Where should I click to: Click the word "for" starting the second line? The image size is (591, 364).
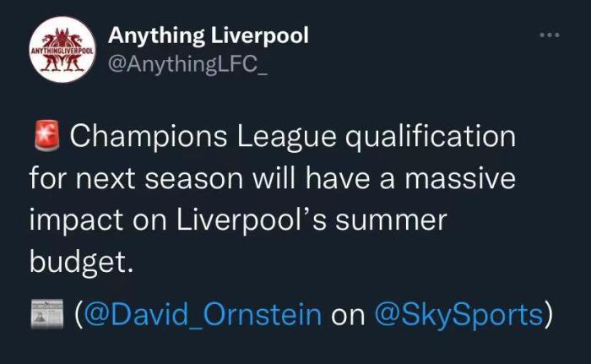tap(47, 178)
